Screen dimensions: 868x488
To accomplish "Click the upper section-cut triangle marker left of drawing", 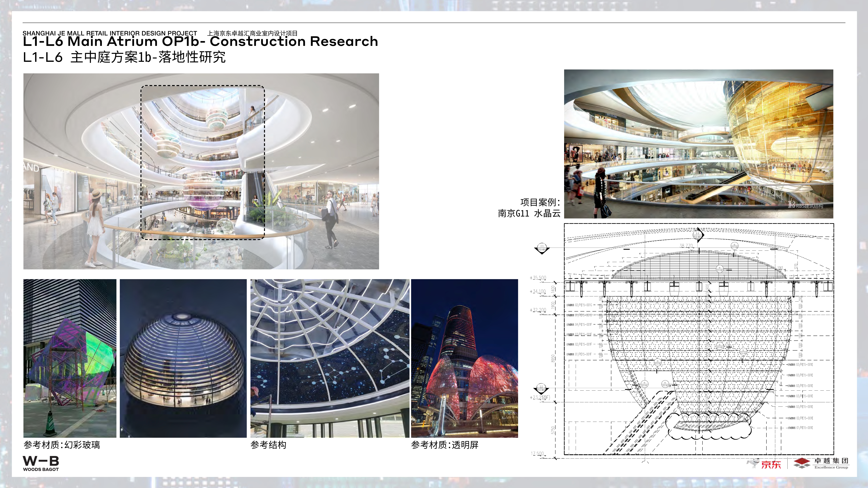I will click(x=542, y=249).
